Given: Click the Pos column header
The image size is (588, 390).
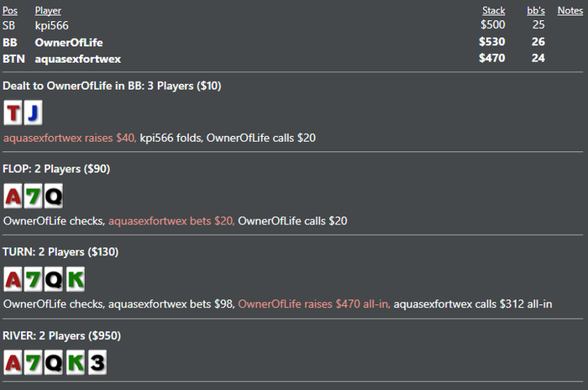Looking at the screenshot, I should click(10, 10).
